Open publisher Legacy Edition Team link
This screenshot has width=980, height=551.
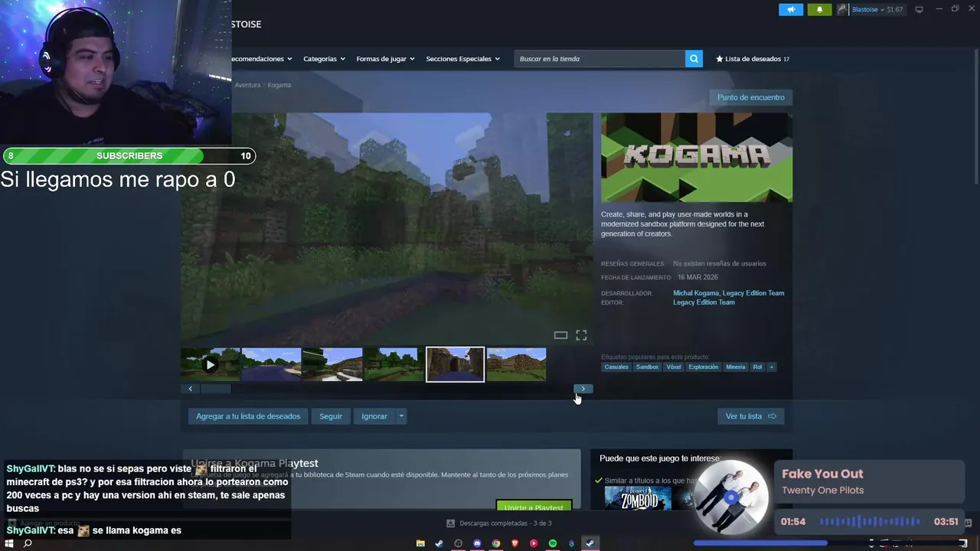coord(704,302)
